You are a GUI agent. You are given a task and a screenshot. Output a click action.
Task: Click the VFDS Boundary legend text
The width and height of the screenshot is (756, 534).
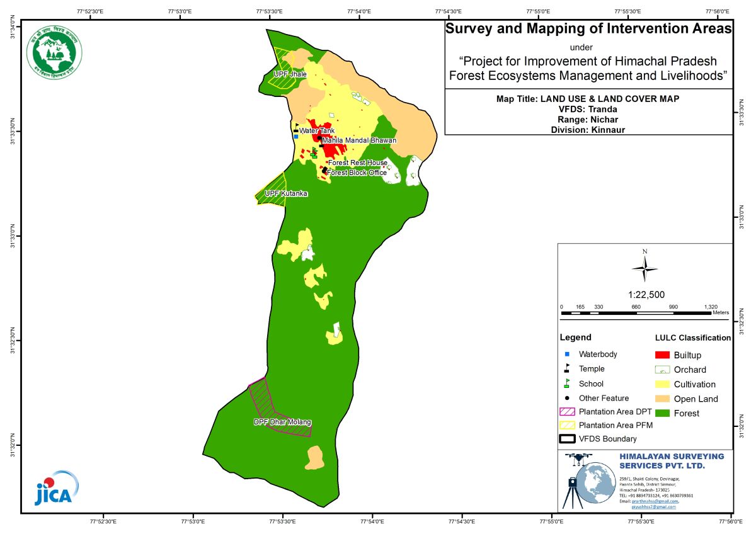608,439
